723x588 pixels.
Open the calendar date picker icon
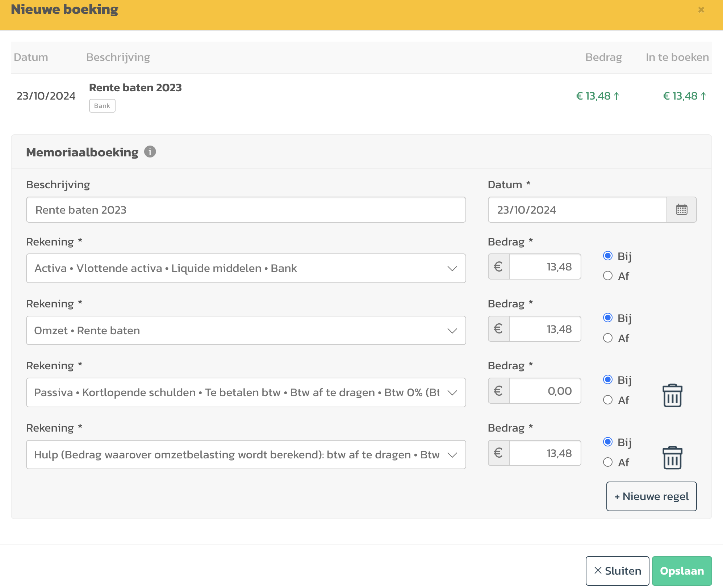pos(681,210)
